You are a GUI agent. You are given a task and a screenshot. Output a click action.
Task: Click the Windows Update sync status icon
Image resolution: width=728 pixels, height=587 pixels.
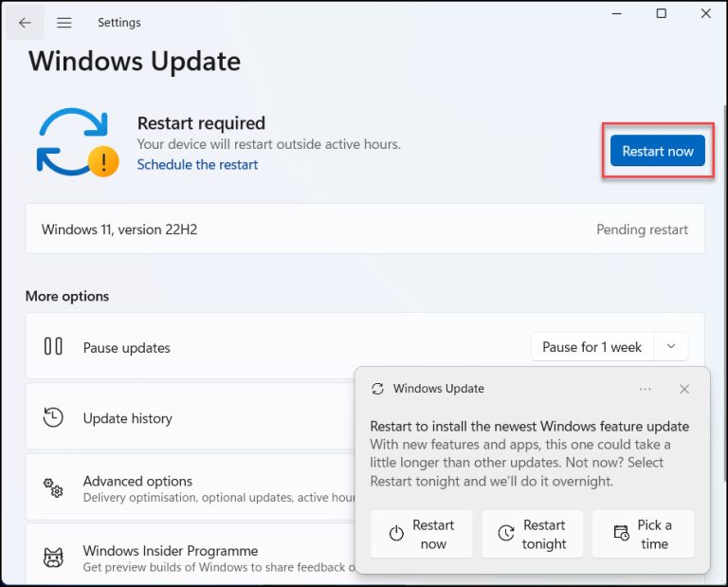tap(78, 142)
